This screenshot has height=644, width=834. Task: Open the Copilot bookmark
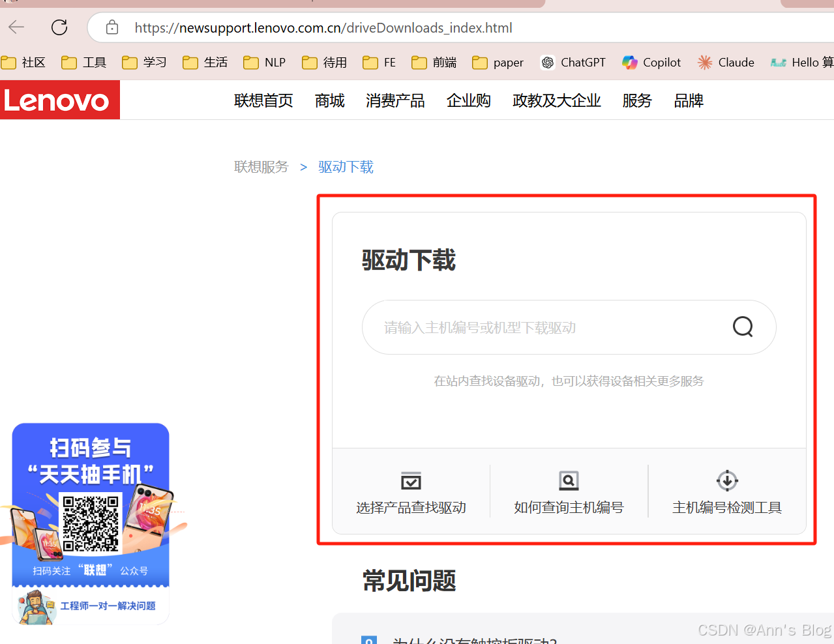pos(651,63)
